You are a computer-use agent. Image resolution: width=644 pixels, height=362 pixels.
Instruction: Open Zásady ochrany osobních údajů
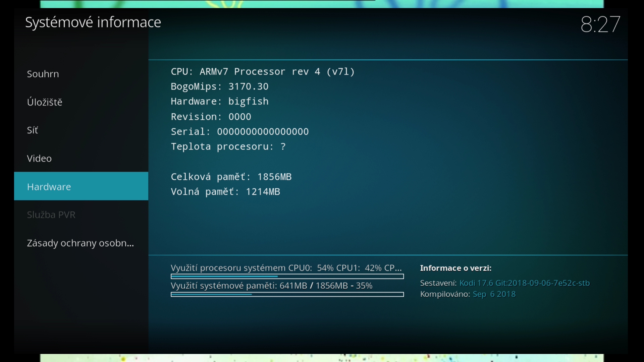pos(80,243)
